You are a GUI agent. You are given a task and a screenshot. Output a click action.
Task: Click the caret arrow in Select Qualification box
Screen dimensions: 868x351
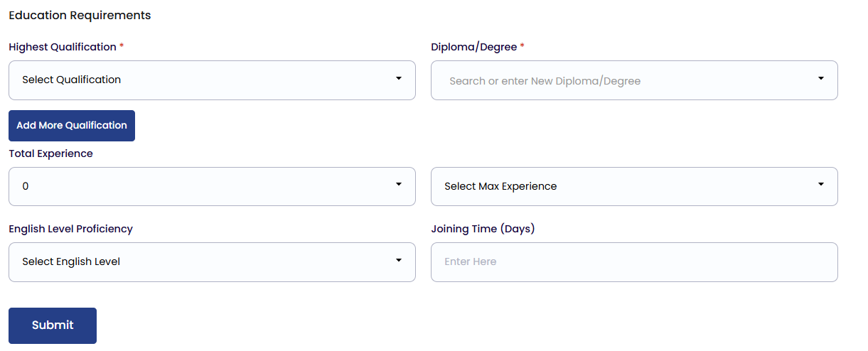(399, 78)
